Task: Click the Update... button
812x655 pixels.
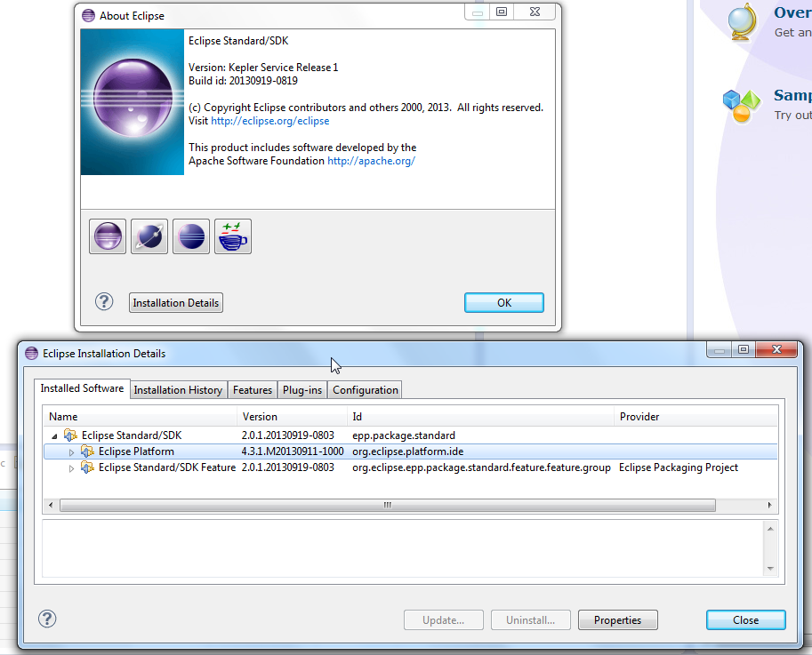Action: tap(443, 619)
